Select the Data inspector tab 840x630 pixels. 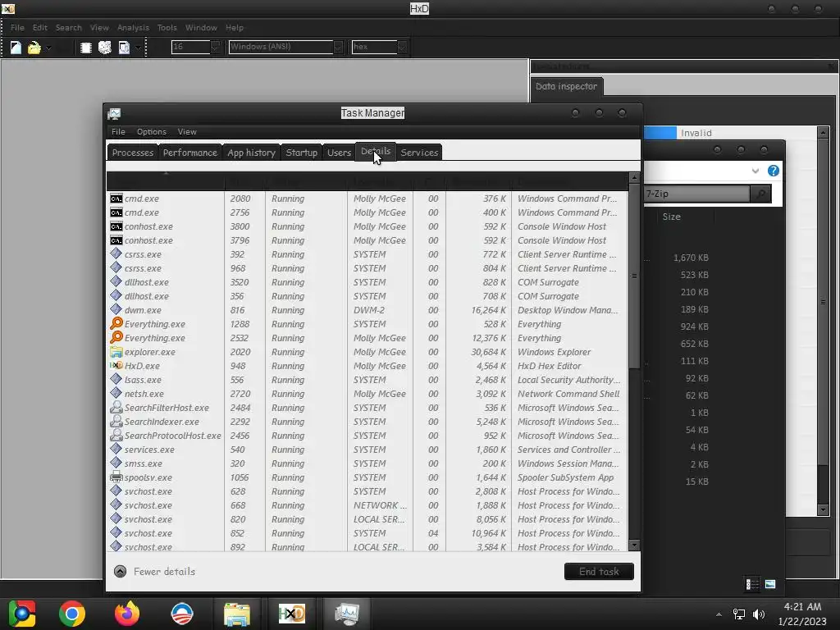(566, 86)
